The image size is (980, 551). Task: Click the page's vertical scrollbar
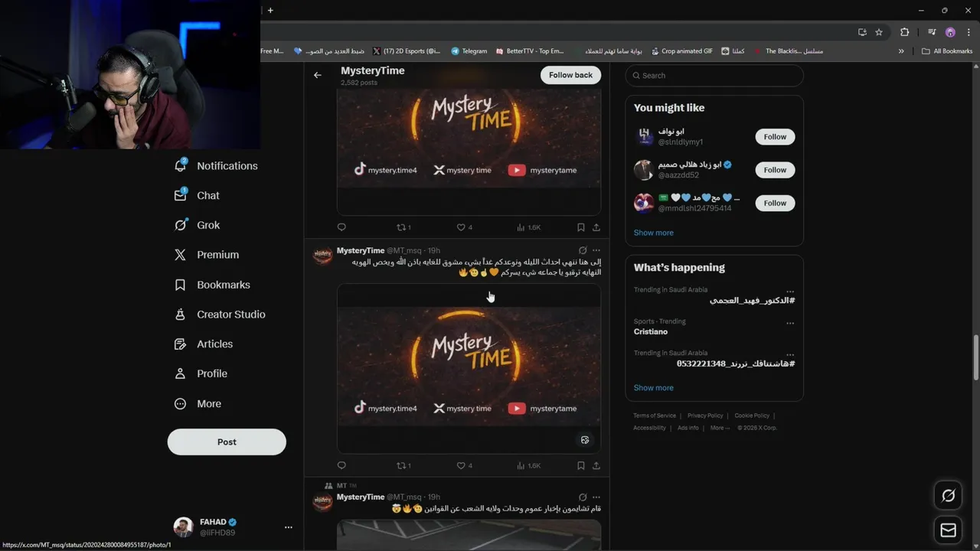pyautogui.click(x=975, y=357)
